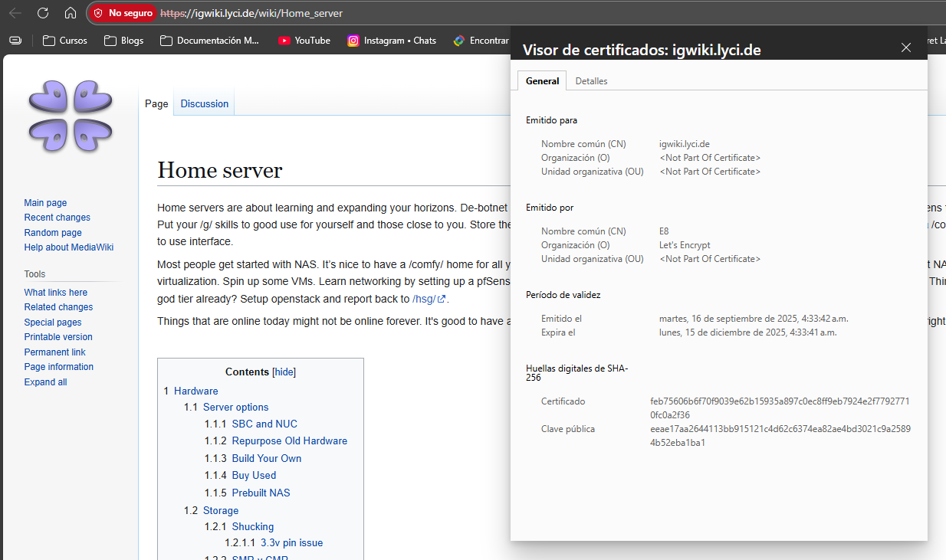Open the Encontrar bookmark
The image size is (946, 560).
point(481,41)
